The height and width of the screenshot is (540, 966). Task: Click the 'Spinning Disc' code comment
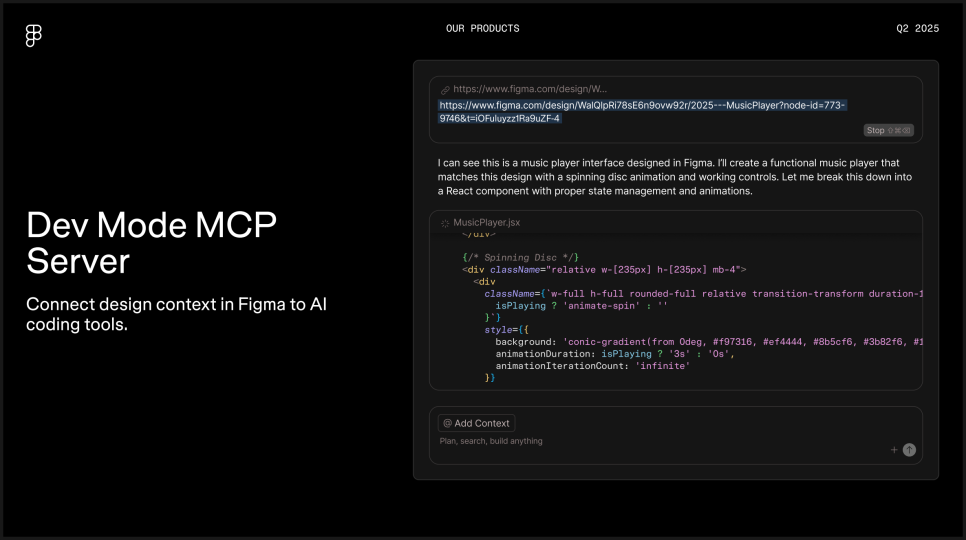[521, 257]
